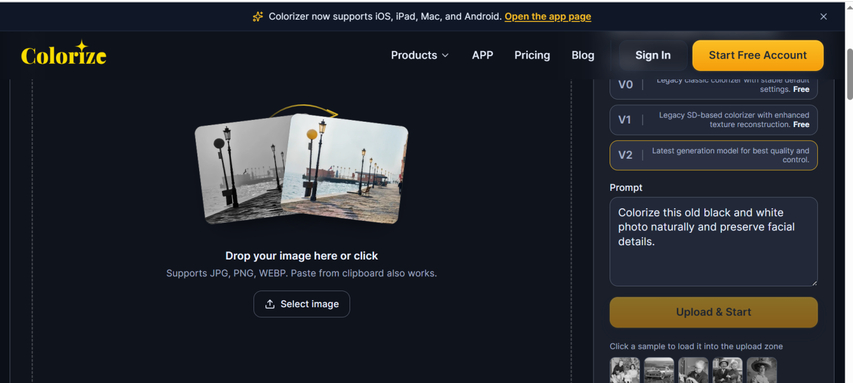Viewport: 853px width, 383px height.
Task: Open the app page link in banner
Action: pyautogui.click(x=548, y=17)
